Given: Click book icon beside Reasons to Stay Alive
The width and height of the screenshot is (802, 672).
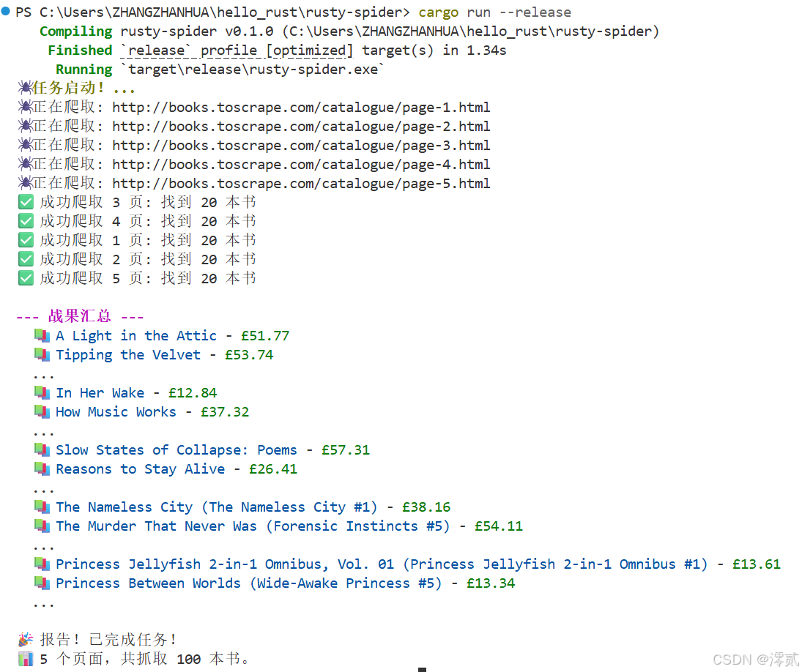Looking at the screenshot, I should [x=42, y=468].
